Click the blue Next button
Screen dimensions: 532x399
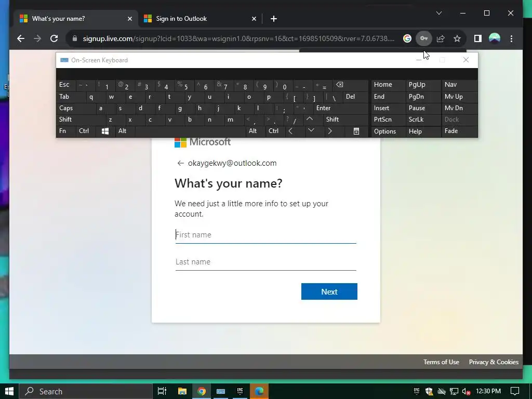point(329,291)
